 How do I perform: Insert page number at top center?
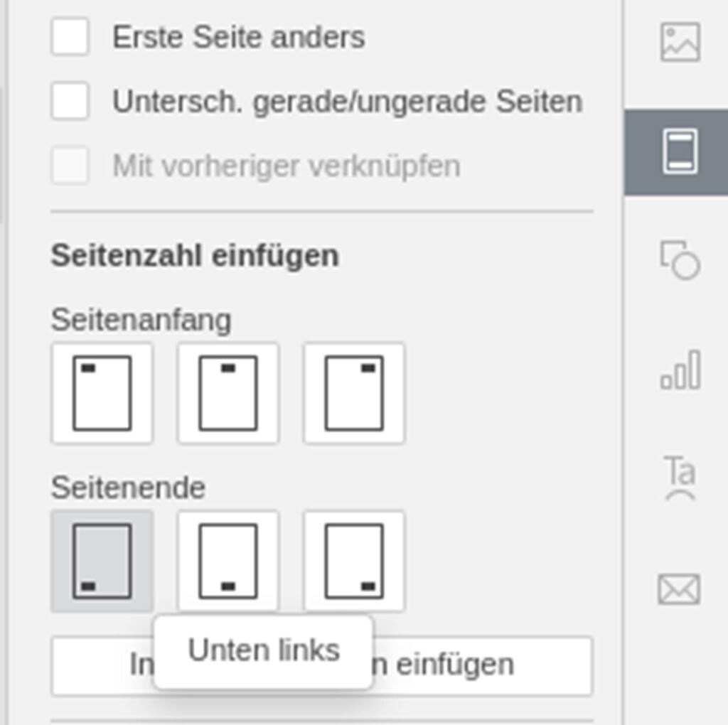coord(228,394)
